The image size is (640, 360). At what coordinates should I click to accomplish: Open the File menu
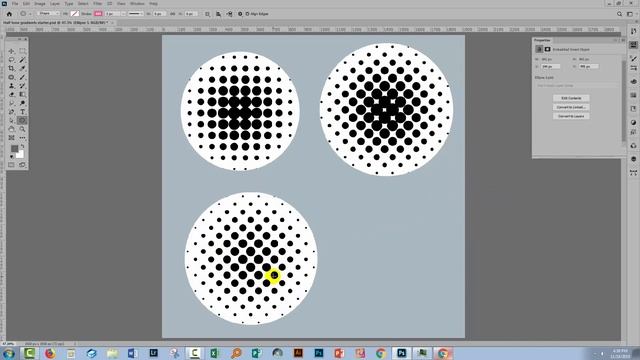15,4
